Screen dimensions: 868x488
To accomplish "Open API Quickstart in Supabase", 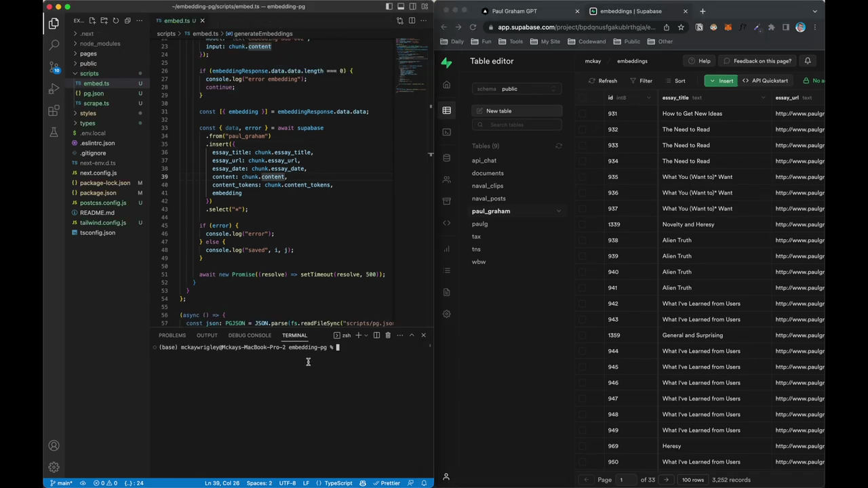I will pyautogui.click(x=765, y=81).
